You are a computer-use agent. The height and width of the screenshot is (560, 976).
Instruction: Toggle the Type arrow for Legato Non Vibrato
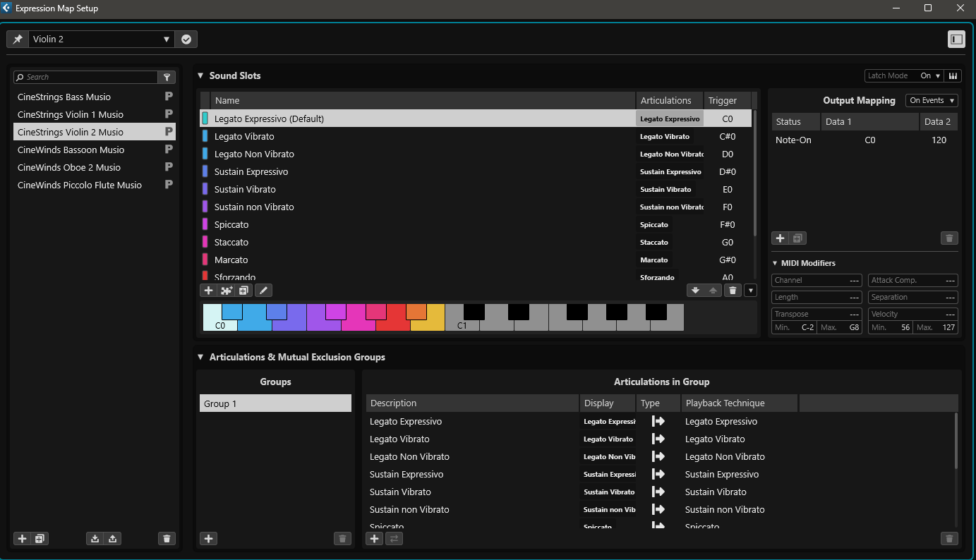658,457
